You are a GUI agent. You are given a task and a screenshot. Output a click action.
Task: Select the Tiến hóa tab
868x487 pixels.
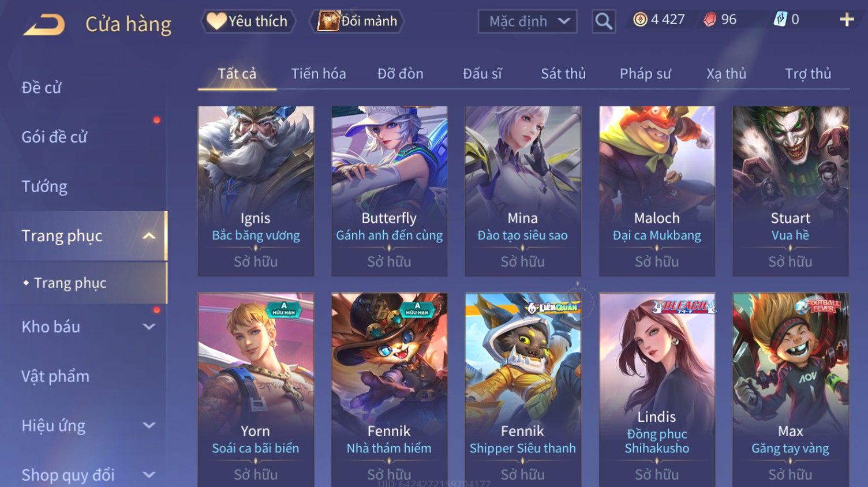point(319,74)
